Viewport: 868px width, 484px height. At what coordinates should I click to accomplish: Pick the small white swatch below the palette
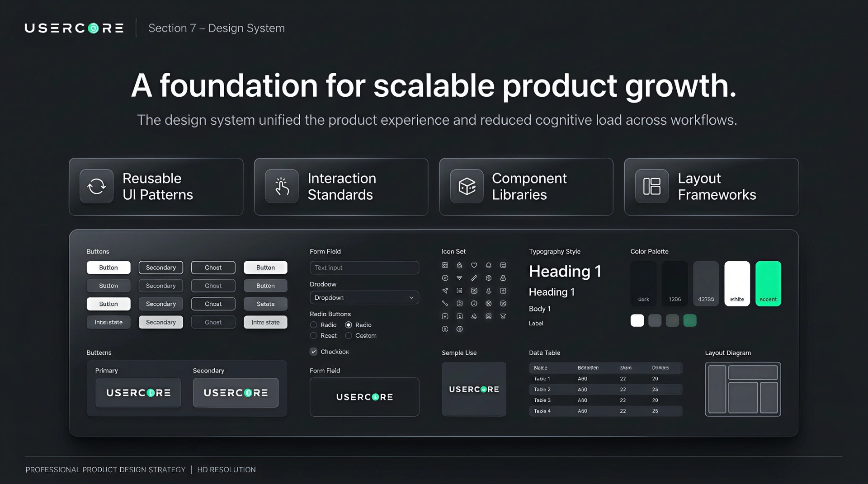637,320
